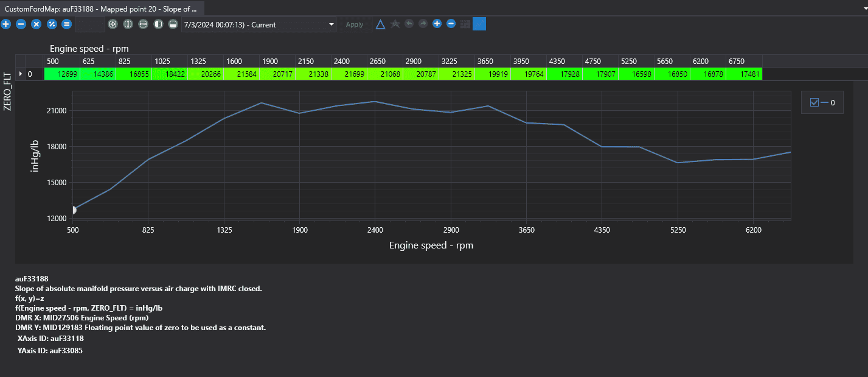Click the blue minus icon left of the multiply icon
Image resolution: width=868 pixels, height=377 pixels.
(x=21, y=24)
